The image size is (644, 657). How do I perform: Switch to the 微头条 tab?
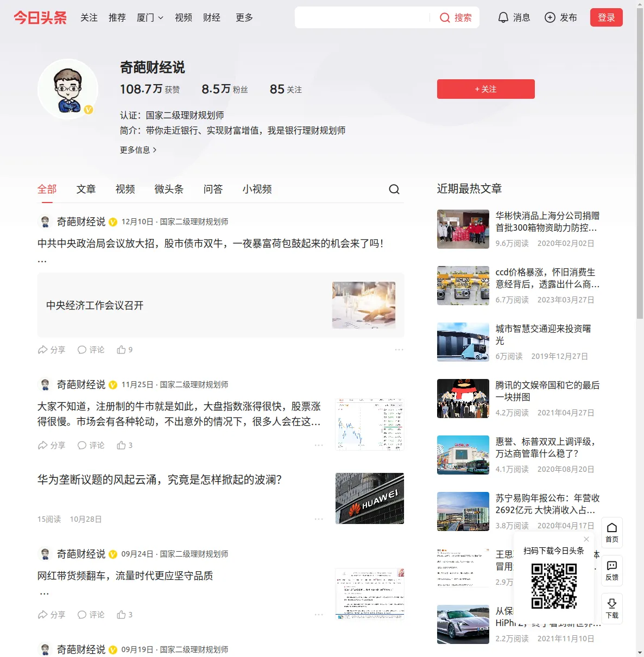point(169,189)
